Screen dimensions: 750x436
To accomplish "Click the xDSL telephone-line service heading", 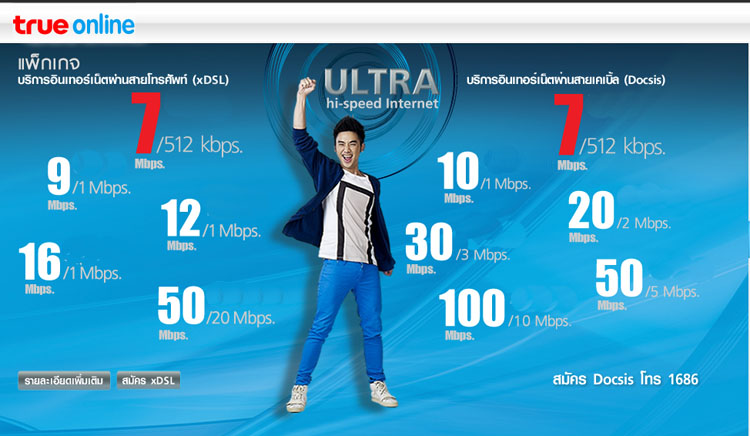I will (x=123, y=80).
